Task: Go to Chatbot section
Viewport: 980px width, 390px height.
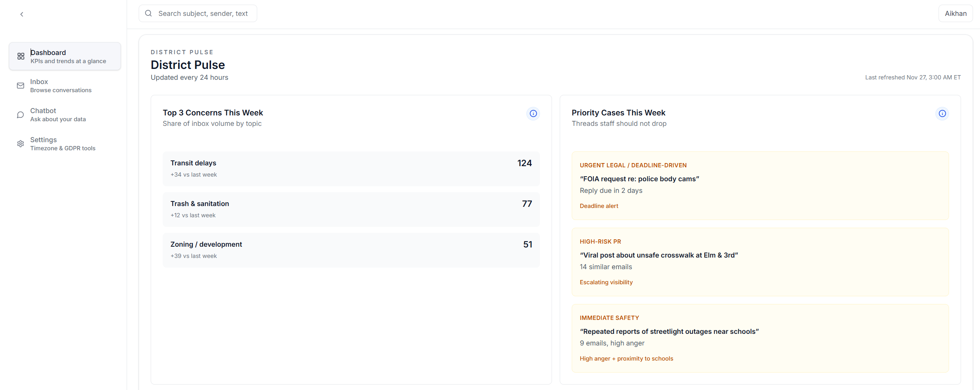Action: click(x=58, y=115)
